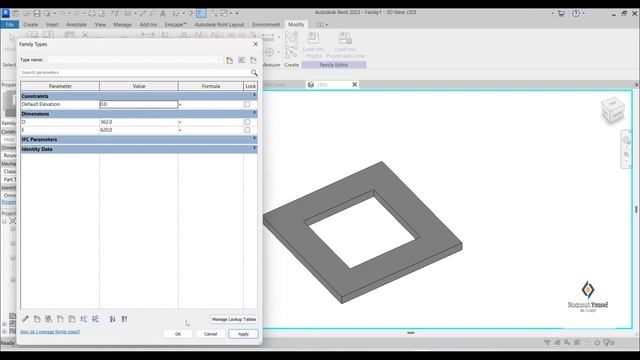Click the Family Editor panel label

tap(334, 65)
